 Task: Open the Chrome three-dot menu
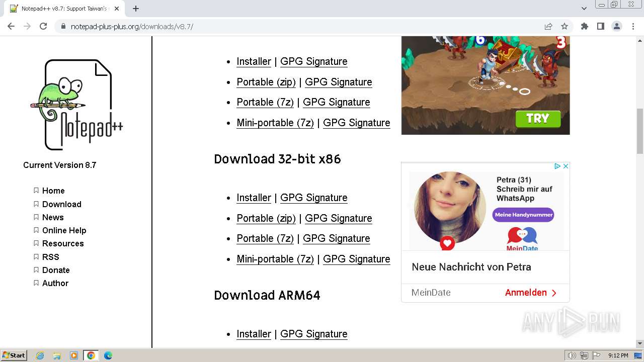pyautogui.click(x=633, y=26)
